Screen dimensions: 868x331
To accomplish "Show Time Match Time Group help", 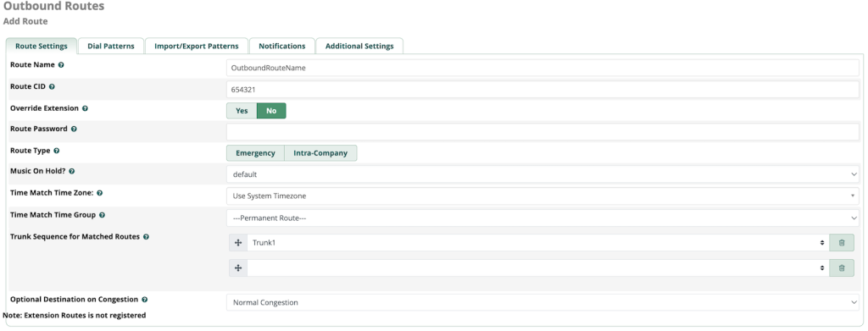I will coord(102,215).
